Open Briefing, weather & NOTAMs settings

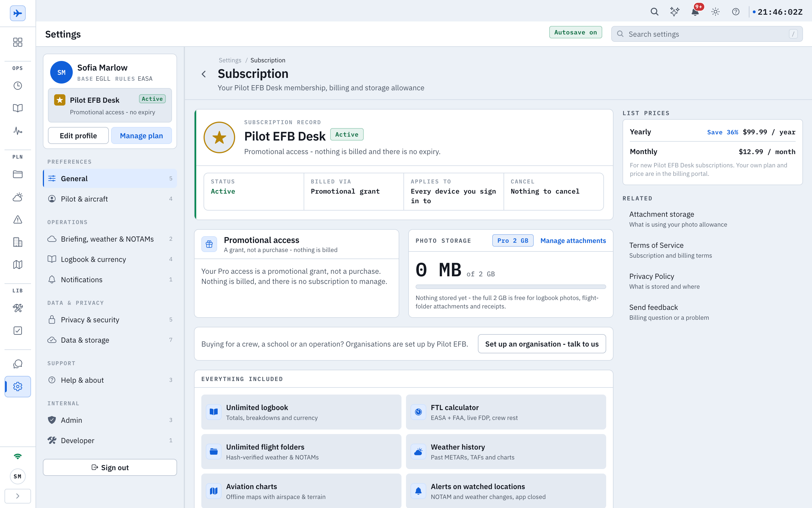(x=110, y=239)
